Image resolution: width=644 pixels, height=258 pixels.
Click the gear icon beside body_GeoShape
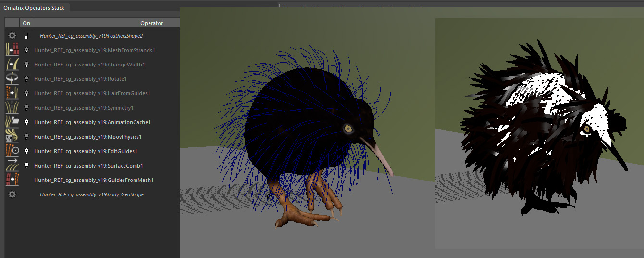12,194
